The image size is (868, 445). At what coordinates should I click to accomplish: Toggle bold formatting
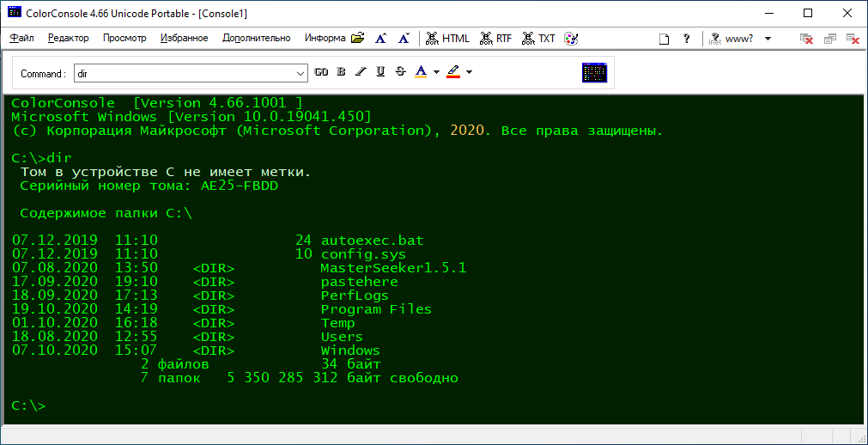(x=342, y=73)
